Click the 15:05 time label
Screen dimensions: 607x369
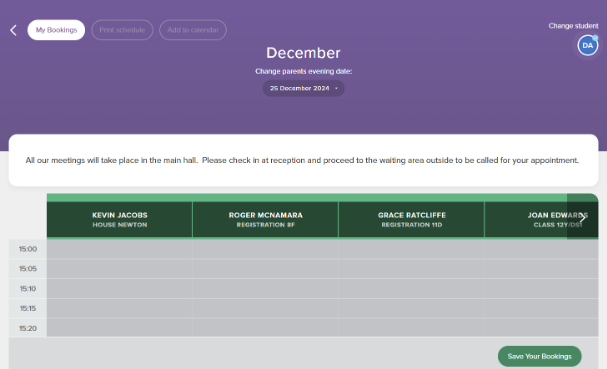coord(28,269)
